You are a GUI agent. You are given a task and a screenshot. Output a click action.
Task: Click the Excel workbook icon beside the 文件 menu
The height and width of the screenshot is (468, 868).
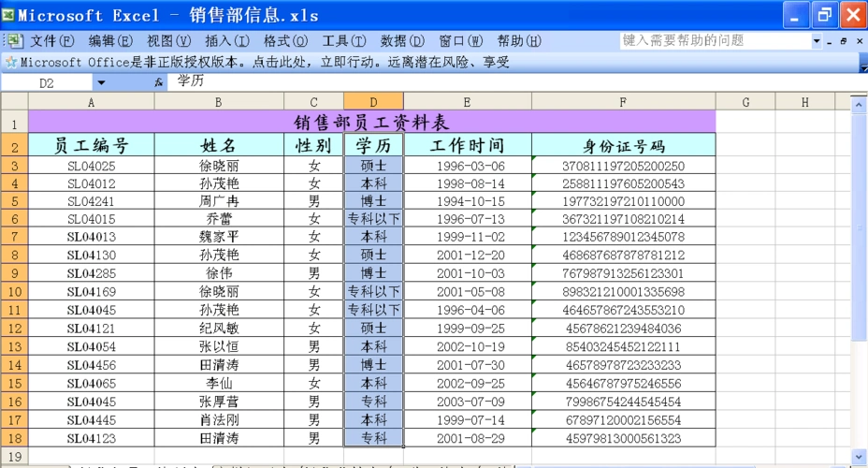coord(14,41)
